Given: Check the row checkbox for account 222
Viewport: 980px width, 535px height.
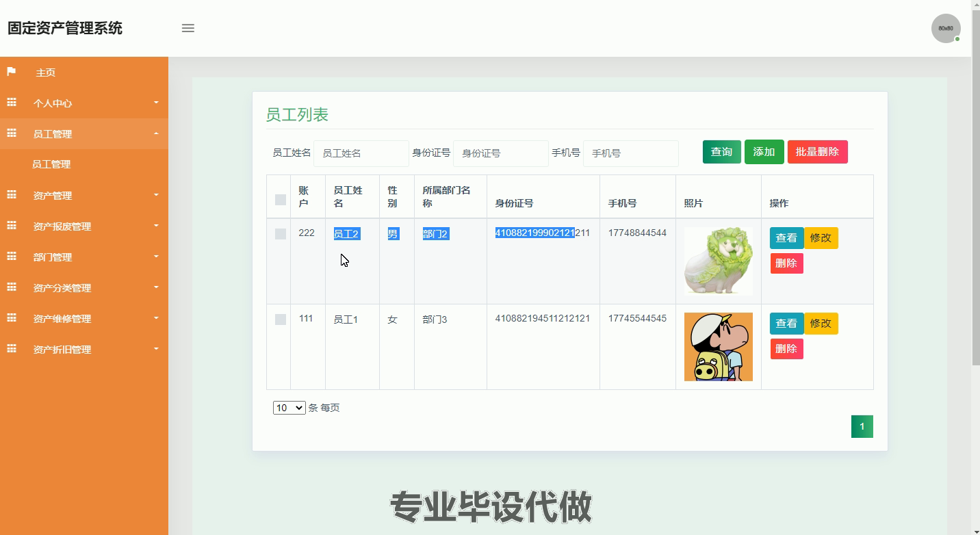Looking at the screenshot, I should coord(280,234).
